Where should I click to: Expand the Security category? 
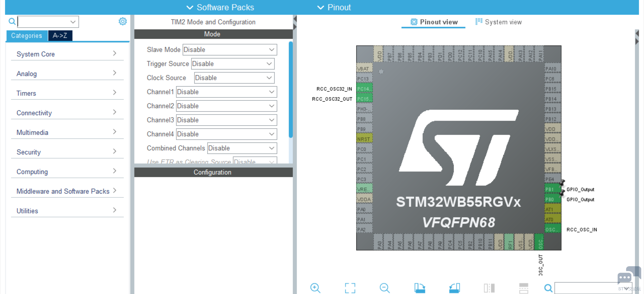pyautogui.click(x=67, y=152)
